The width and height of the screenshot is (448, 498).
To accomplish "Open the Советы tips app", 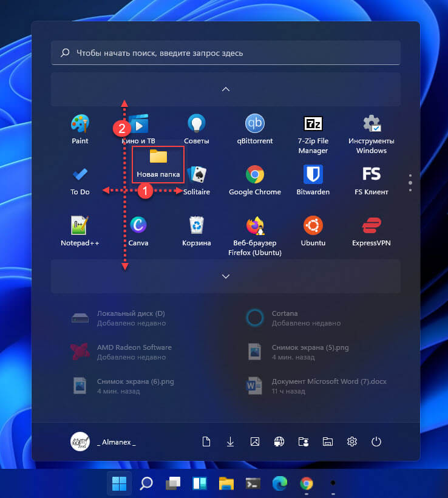I will 197,129.
